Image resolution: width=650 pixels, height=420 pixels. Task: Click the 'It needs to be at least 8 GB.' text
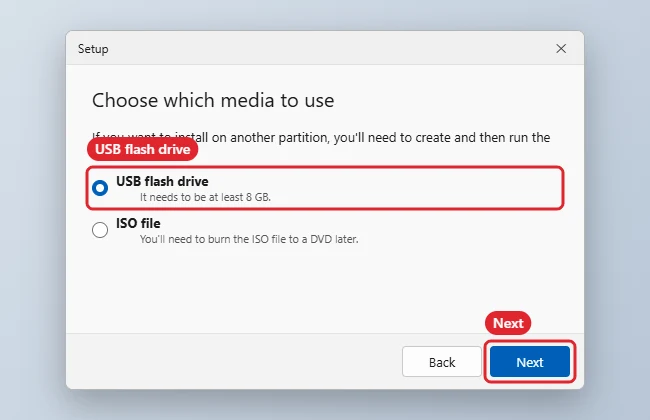[x=205, y=197]
